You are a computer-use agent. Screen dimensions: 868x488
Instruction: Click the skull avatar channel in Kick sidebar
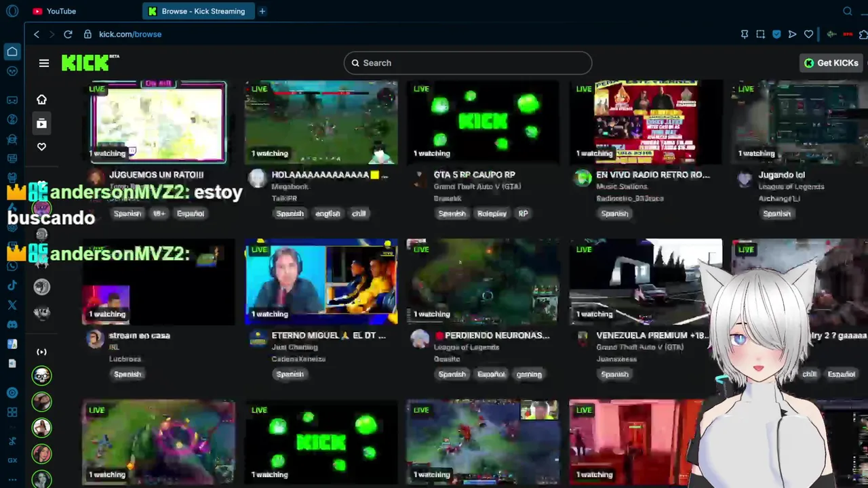[x=41, y=375]
